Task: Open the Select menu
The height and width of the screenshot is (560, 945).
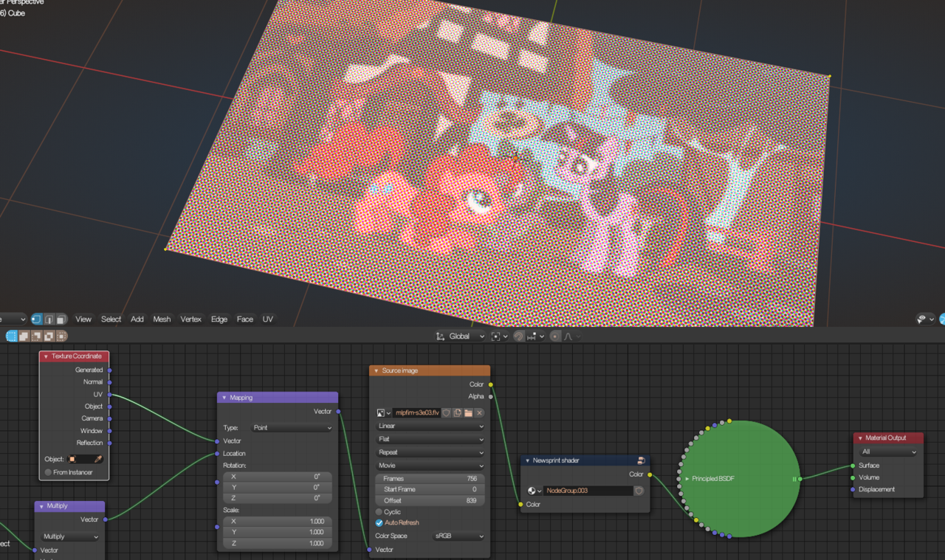Action: click(x=111, y=319)
